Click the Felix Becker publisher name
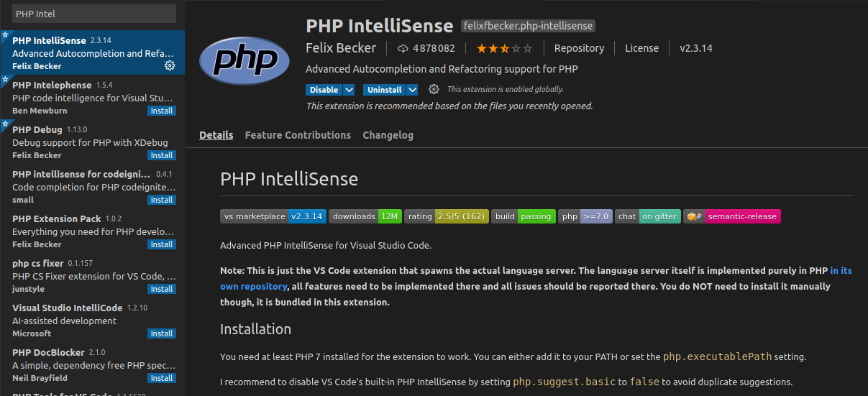The width and height of the screenshot is (868, 396). (x=341, y=48)
